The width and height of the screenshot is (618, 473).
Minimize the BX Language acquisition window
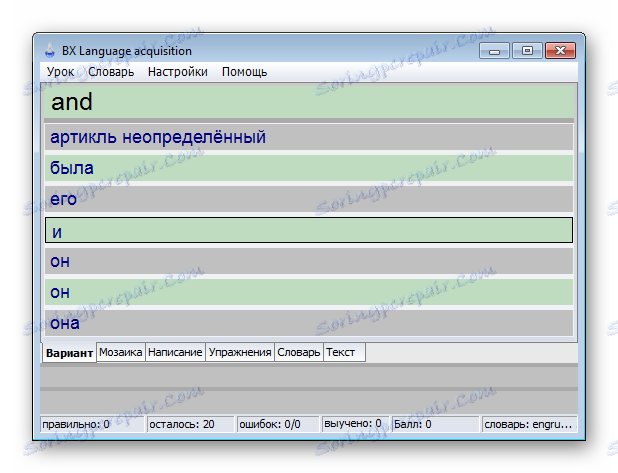pyautogui.click(x=495, y=51)
